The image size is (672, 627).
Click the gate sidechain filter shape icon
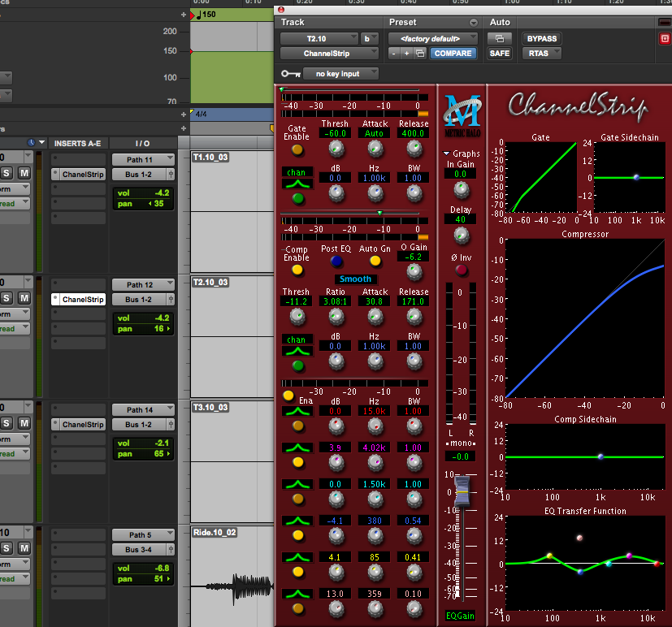tap(297, 184)
